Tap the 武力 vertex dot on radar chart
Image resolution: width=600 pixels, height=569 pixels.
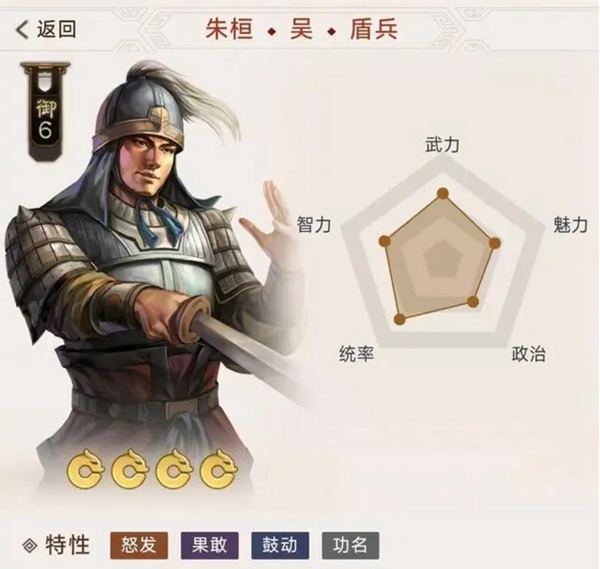pyautogui.click(x=443, y=194)
